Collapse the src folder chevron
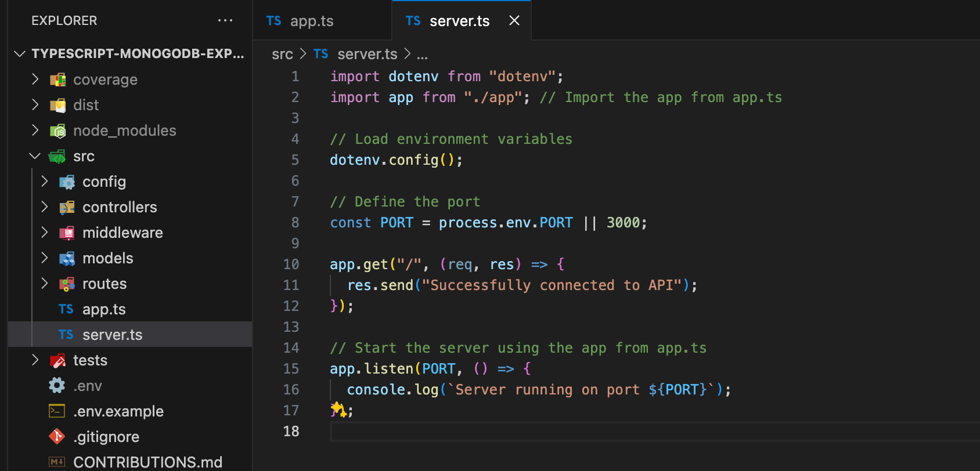980x471 pixels. (x=35, y=156)
